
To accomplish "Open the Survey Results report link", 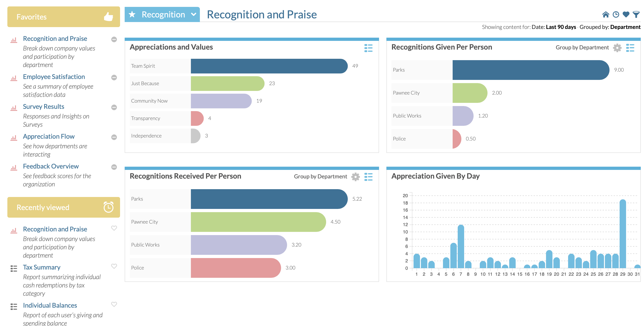I will 43,107.
